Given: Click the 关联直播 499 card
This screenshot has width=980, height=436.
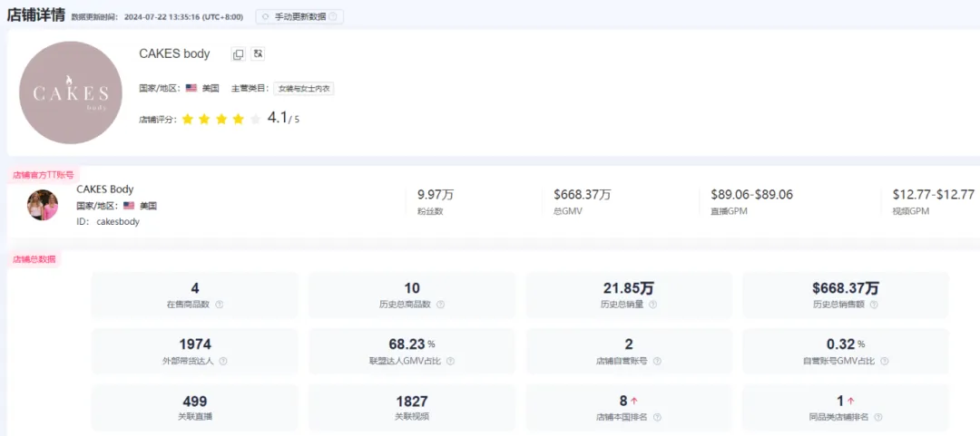Looking at the screenshot, I should click(195, 408).
